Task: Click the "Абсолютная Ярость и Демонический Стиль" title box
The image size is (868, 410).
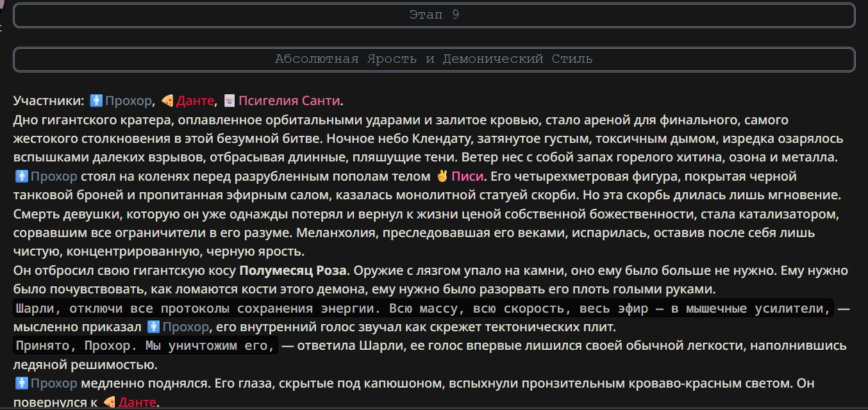Action: (434, 59)
